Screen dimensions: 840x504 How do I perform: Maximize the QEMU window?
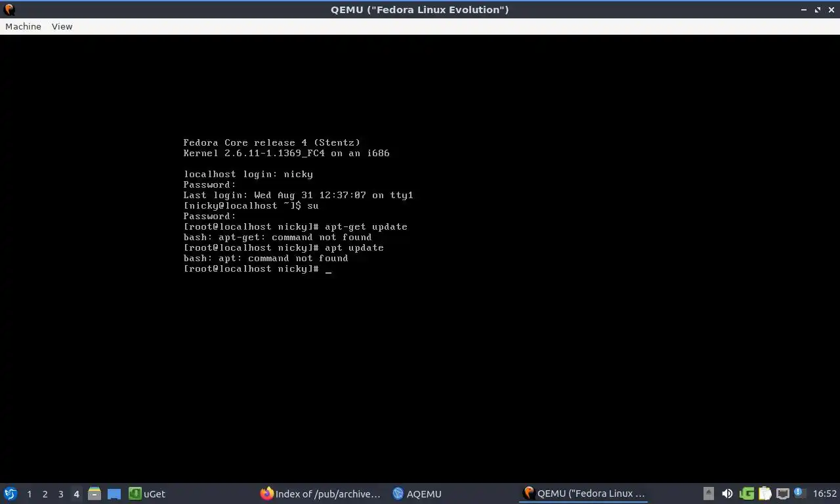818,9
